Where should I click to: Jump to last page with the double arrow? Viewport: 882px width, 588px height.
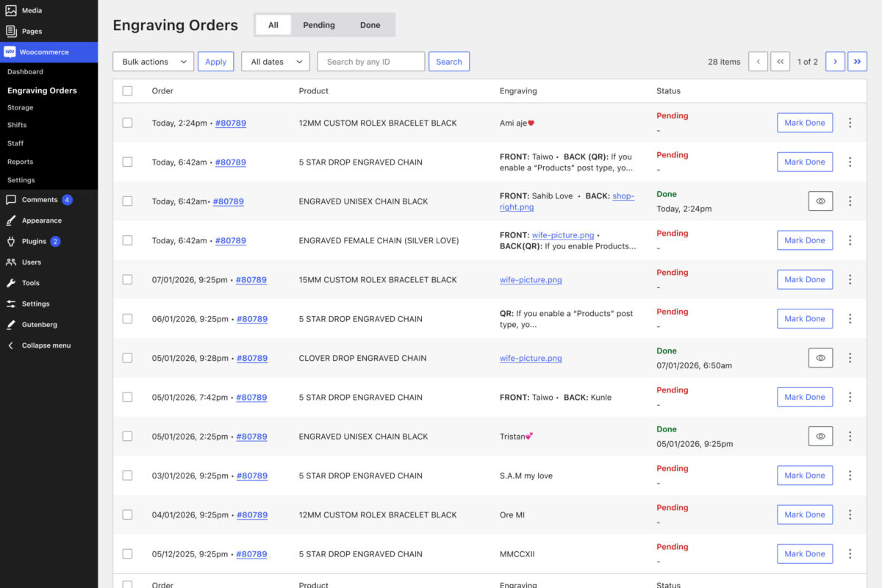point(857,62)
